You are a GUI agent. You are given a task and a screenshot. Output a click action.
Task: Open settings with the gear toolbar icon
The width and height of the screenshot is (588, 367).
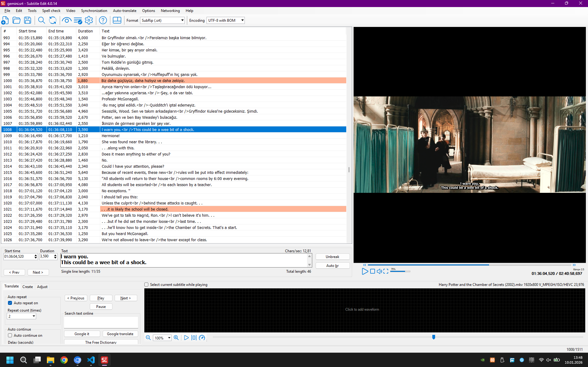point(89,21)
